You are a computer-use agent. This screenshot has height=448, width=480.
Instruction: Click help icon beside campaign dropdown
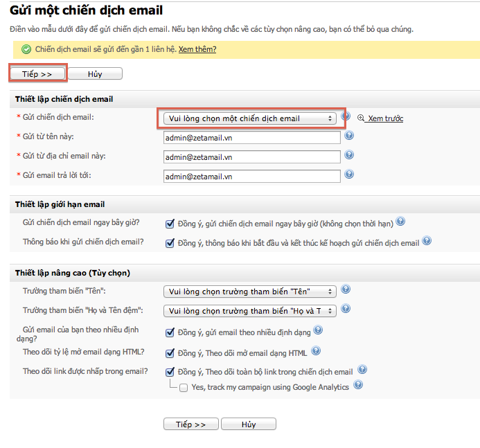pos(346,116)
